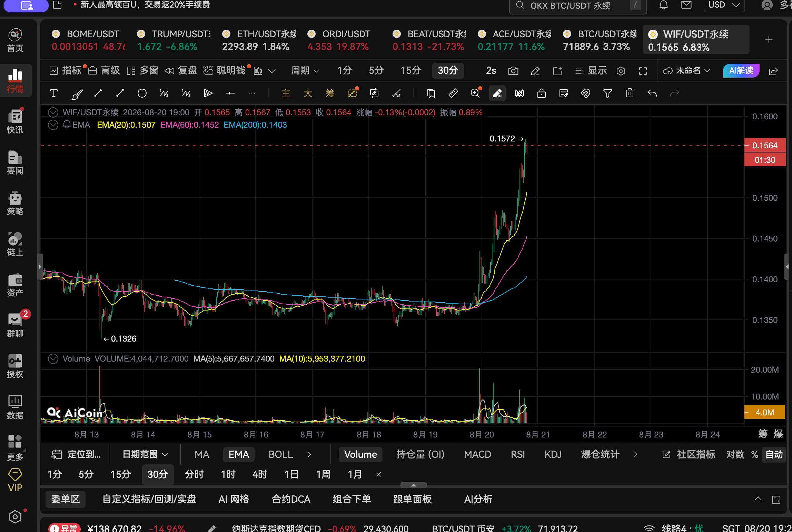Toggle visibility of WIF/USDT main series
The image size is (792, 532).
click(x=53, y=112)
